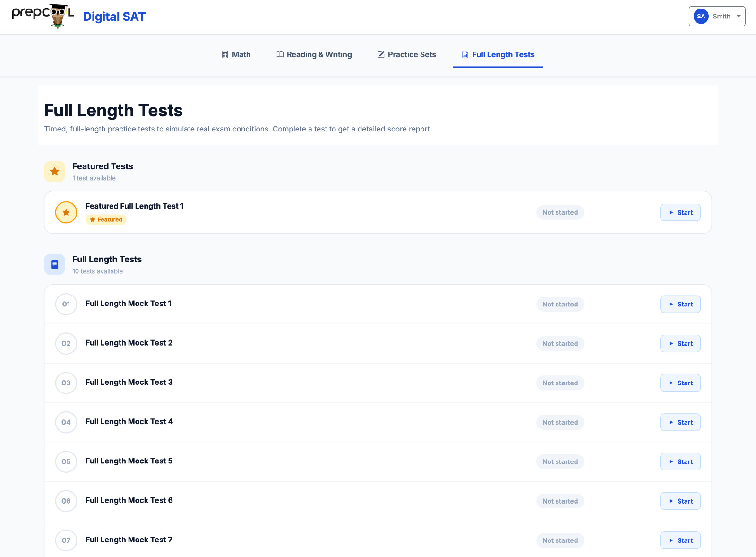Click the 06 number badge
This screenshot has height=557, width=756.
66,501
